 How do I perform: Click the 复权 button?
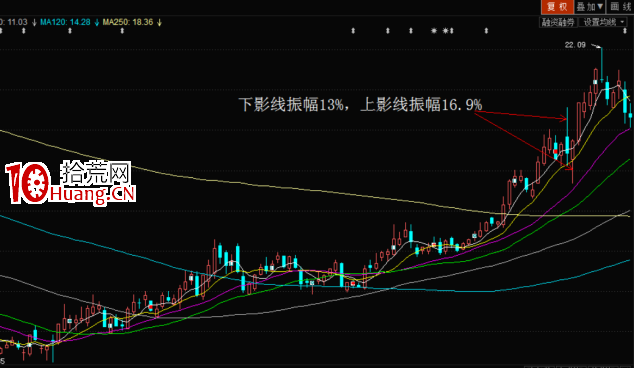point(557,6)
